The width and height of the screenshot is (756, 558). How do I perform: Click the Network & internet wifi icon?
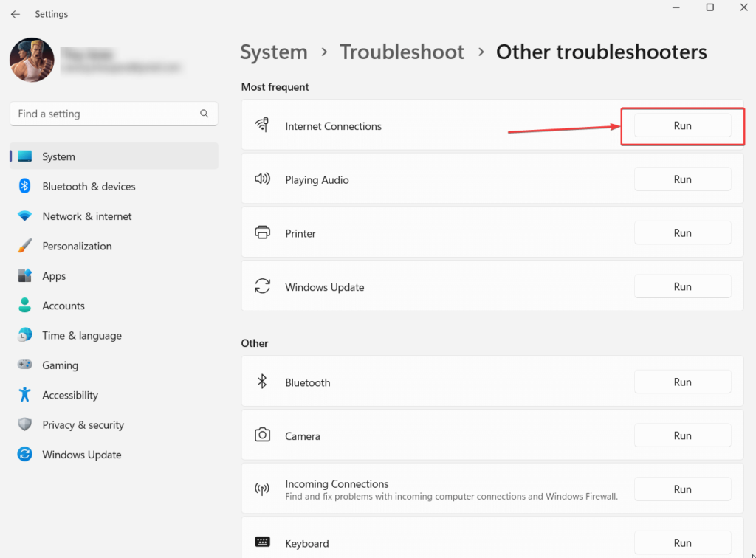24,216
